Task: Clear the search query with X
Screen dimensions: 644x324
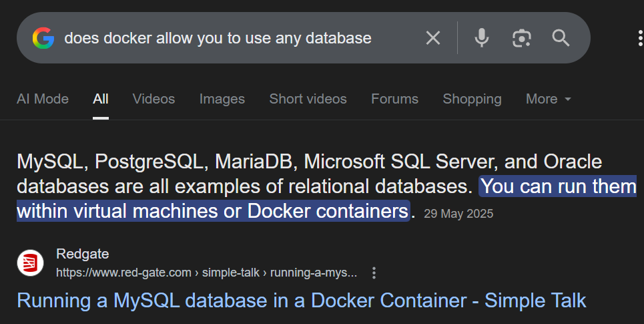Action: (433, 38)
